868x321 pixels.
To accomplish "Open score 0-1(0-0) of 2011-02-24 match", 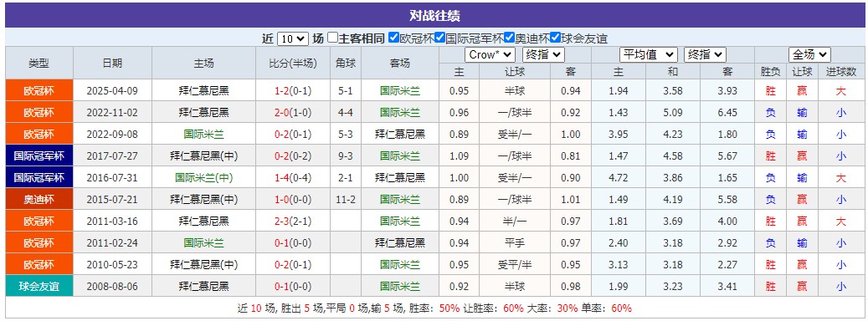I will click(x=293, y=243).
